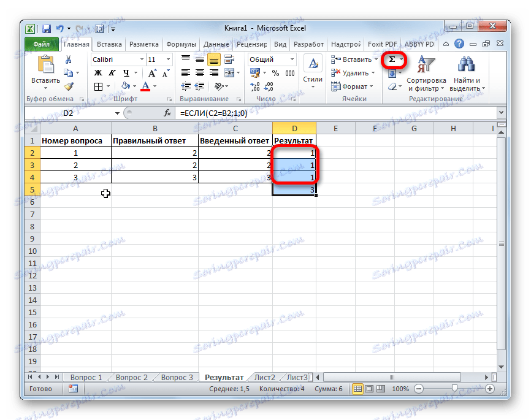Increase font size with large A icon
The width and height of the screenshot is (531, 420).
tap(152, 73)
